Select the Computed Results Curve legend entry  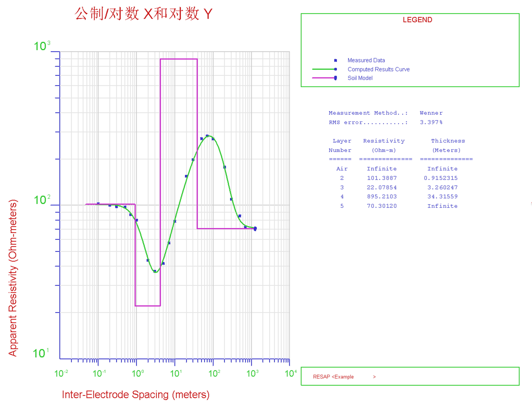pos(379,69)
